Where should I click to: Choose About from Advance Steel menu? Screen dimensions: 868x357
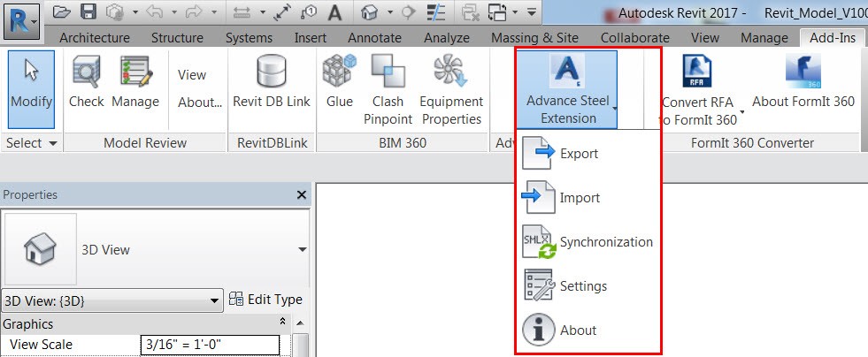coord(588,330)
